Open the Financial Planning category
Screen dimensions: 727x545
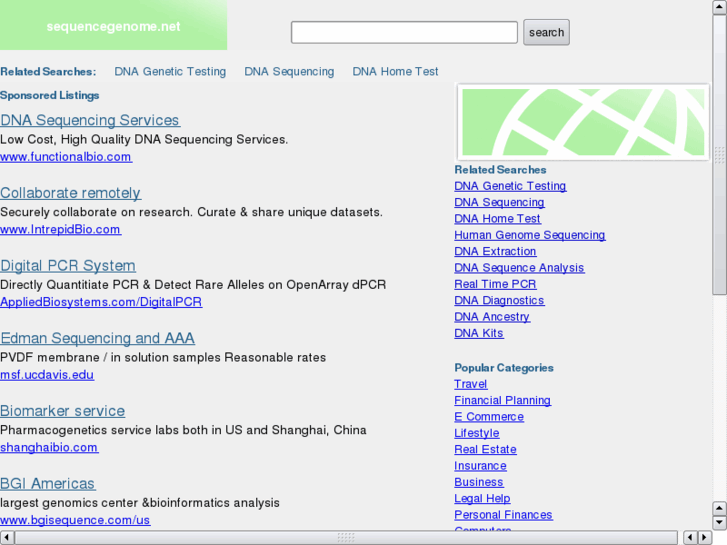[503, 400]
